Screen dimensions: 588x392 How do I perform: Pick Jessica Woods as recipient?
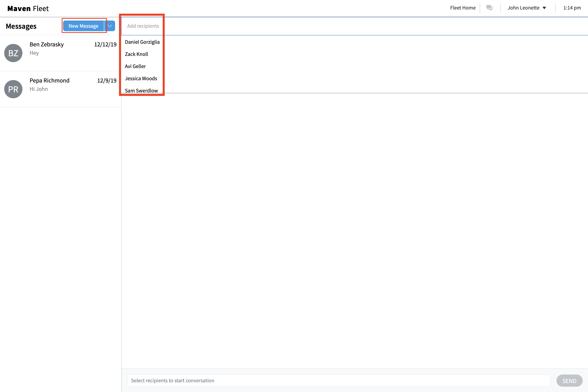(141, 79)
